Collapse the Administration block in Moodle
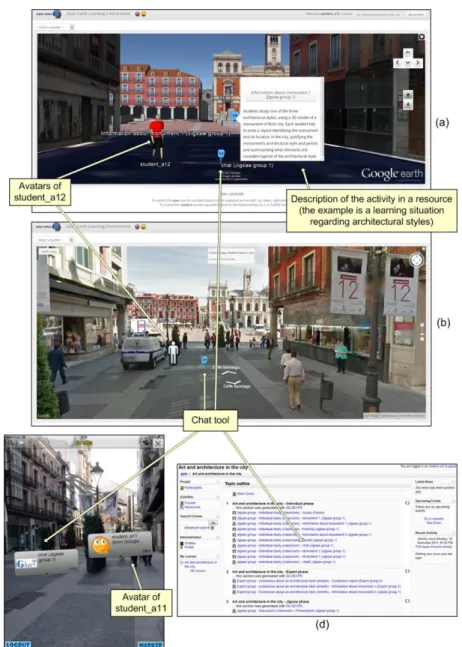The width and height of the screenshot is (462, 647). (218, 537)
